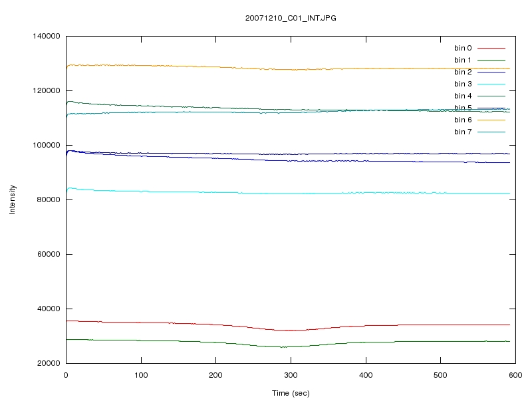Click the 120000 y-axis tick label
Image resolution: width=532 pixels, height=399 pixels.
pos(46,90)
